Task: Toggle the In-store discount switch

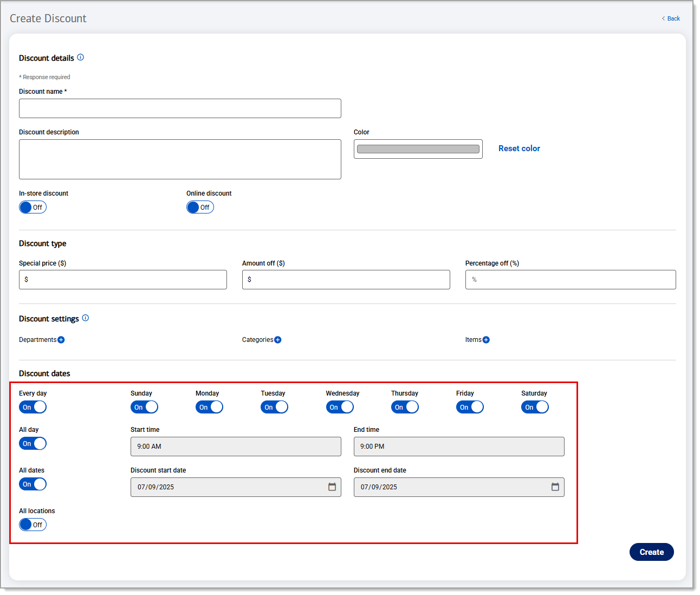Action: point(33,208)
